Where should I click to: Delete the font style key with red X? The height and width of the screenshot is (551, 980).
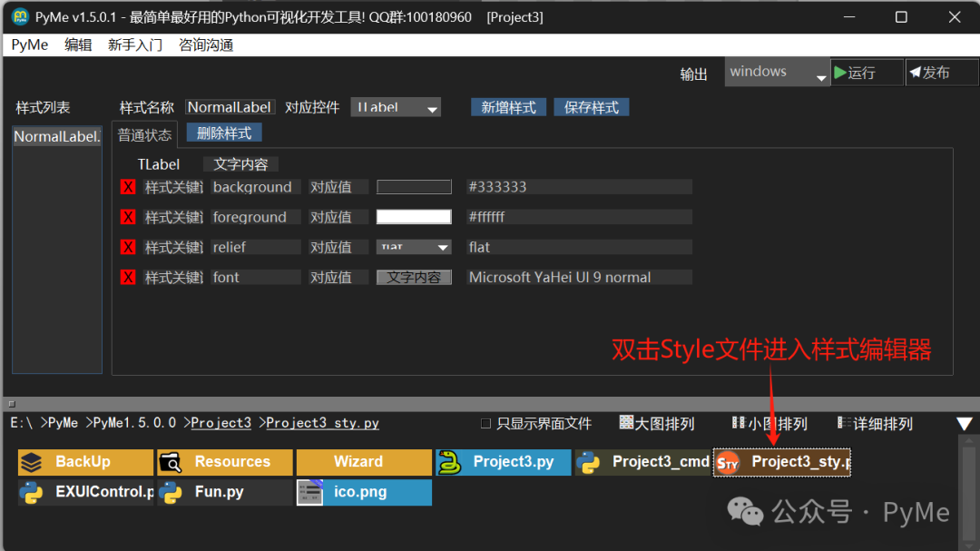tap(128, 277)
